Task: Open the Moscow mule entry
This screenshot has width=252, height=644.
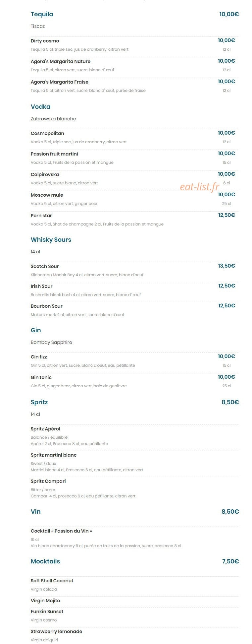Action: coord(47,195)
